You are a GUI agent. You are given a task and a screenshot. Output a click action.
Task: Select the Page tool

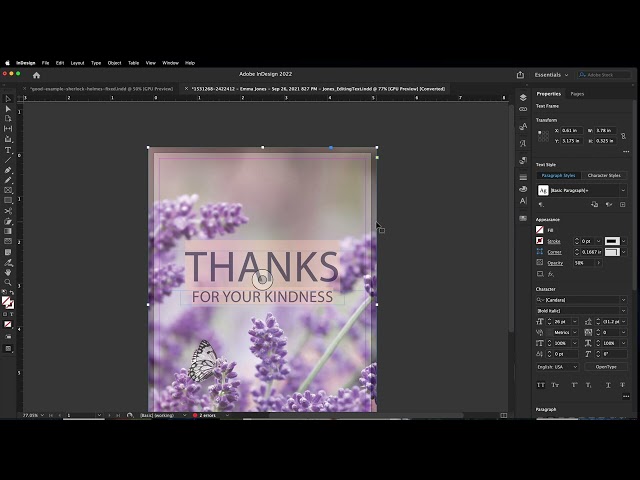click(8, 119)
